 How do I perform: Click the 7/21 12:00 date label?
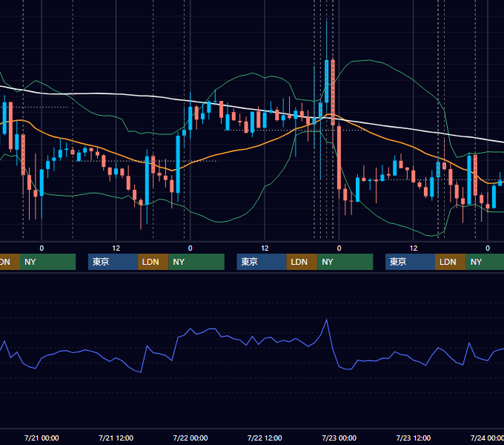click(116, 438)
